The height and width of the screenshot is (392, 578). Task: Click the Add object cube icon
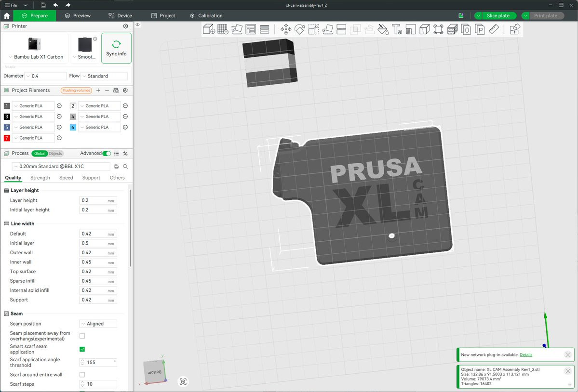click(x=209, y=29)
